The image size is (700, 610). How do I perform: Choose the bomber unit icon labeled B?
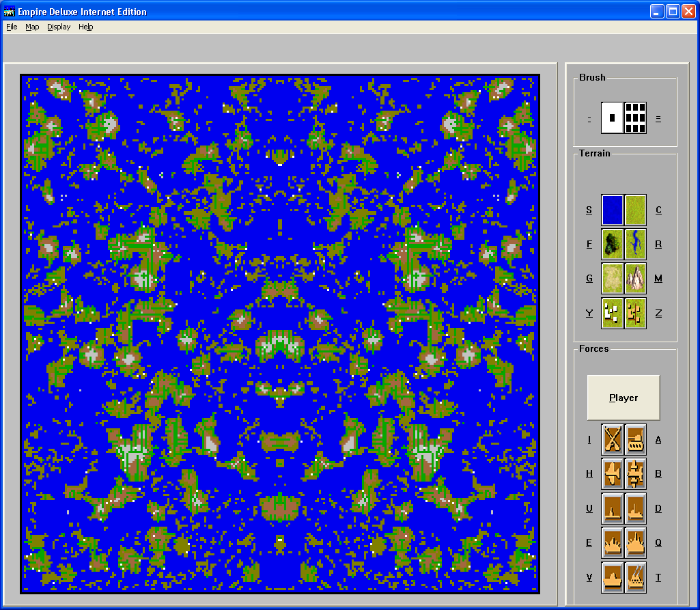point(635,473)
